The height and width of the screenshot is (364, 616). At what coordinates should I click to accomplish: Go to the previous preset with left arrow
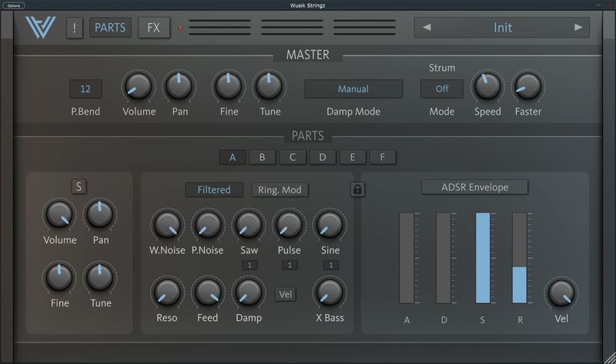[427, 28]
